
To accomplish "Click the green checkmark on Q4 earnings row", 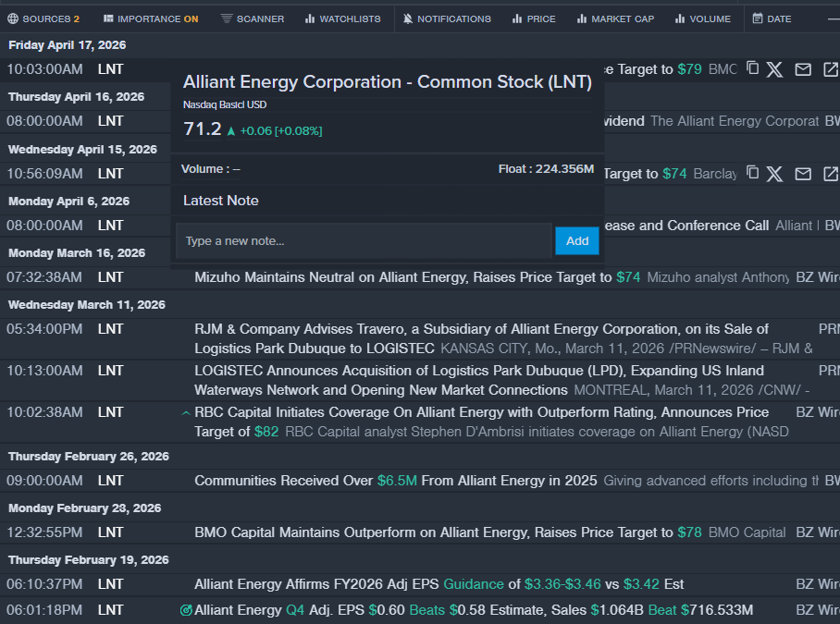I will (x=185, y=609).
